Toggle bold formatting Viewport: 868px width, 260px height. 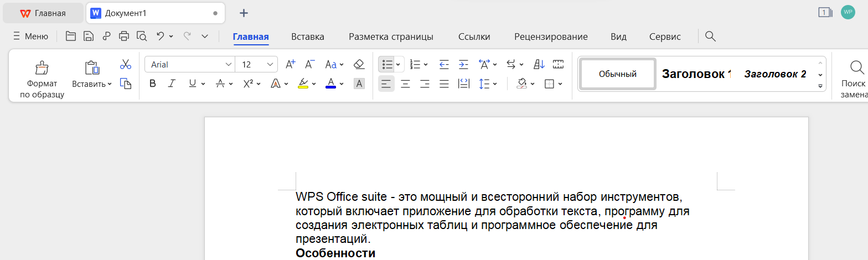pos(153,84)
